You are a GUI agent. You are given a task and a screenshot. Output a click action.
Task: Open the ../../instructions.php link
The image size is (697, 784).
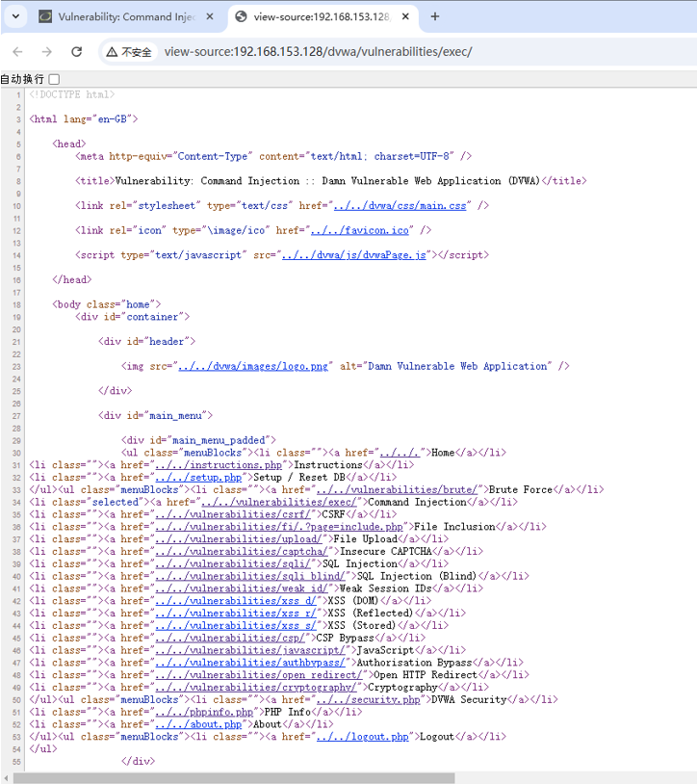(x=219, y=465)
